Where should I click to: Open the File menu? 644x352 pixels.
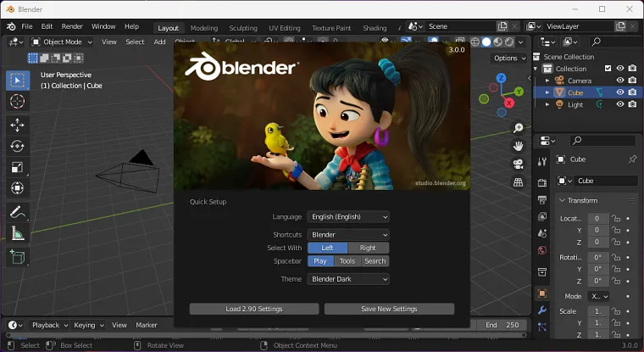click(x=27, y=26)
